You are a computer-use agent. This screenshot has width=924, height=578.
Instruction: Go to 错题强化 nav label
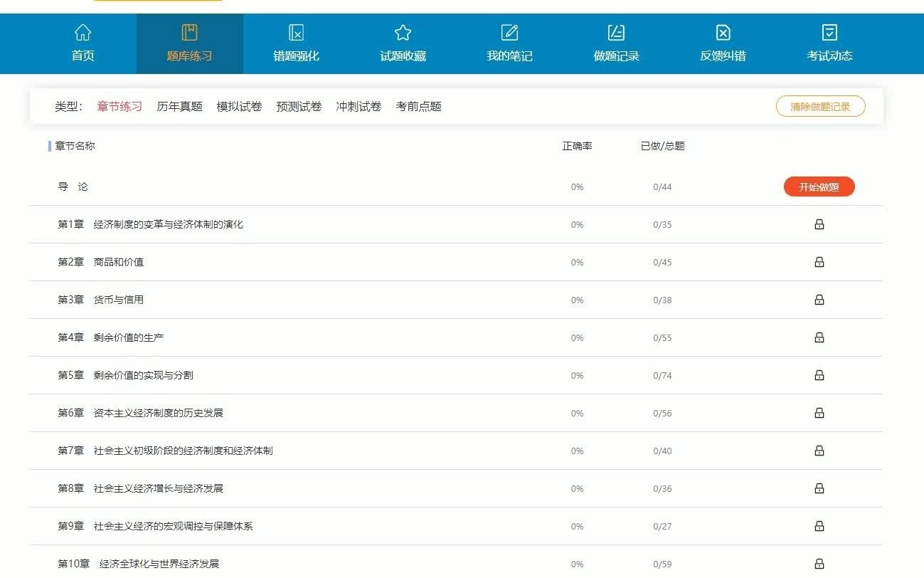point(297,56)
